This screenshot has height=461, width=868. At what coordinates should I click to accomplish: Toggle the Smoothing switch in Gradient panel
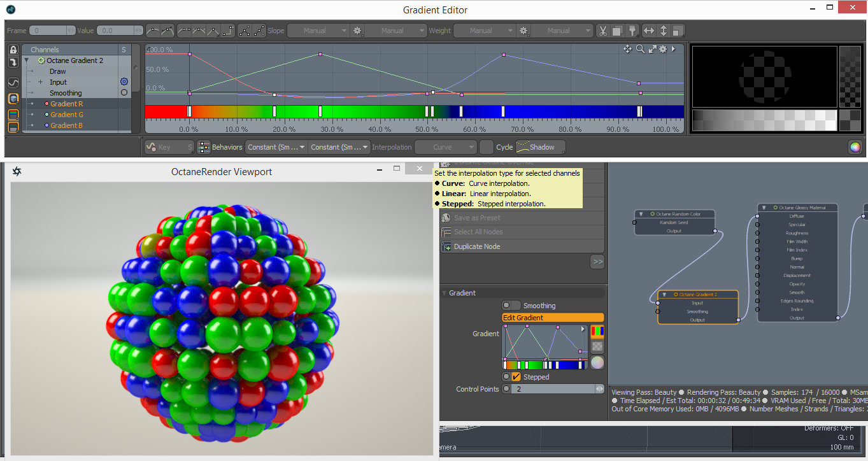(511, 306)
